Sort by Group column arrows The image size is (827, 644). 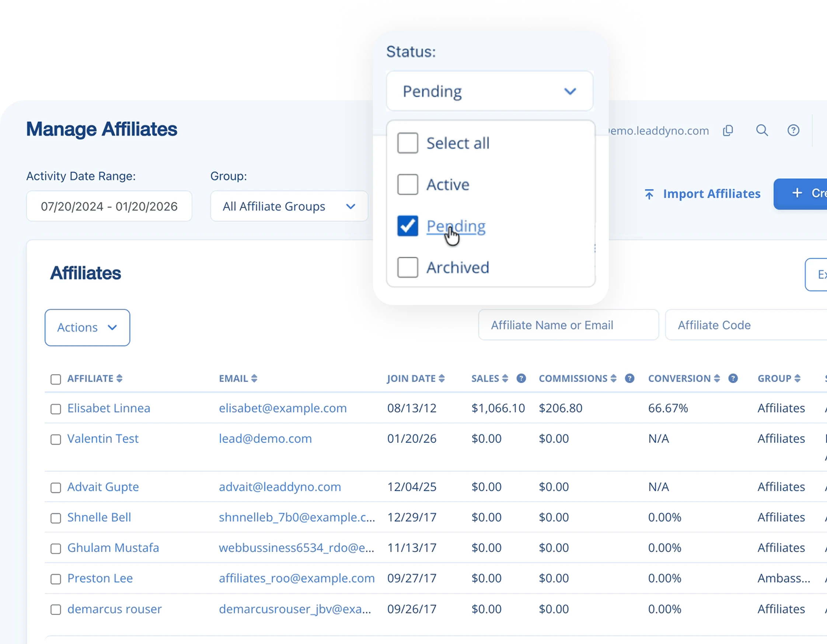pyautogui.click(x=798, y=379)
